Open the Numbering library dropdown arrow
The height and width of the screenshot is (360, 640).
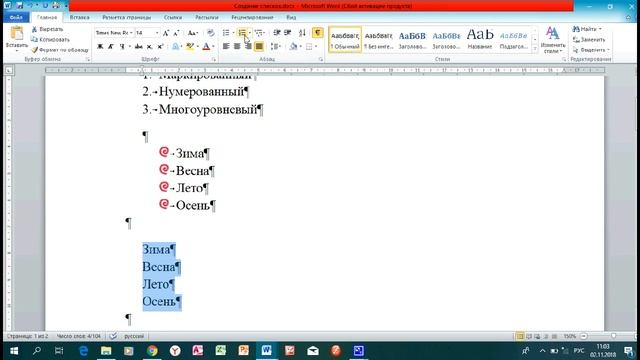coord(250,33)
